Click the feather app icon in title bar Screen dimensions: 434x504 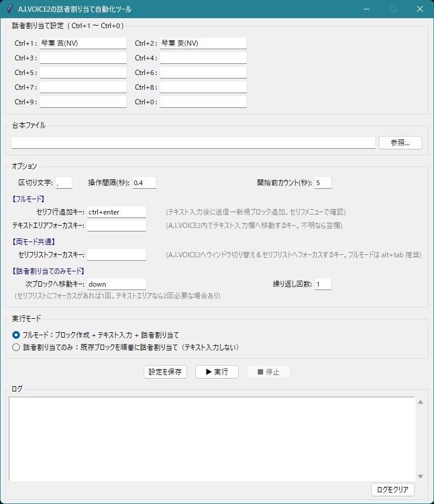pyautogui.click(x=10, y=9)
